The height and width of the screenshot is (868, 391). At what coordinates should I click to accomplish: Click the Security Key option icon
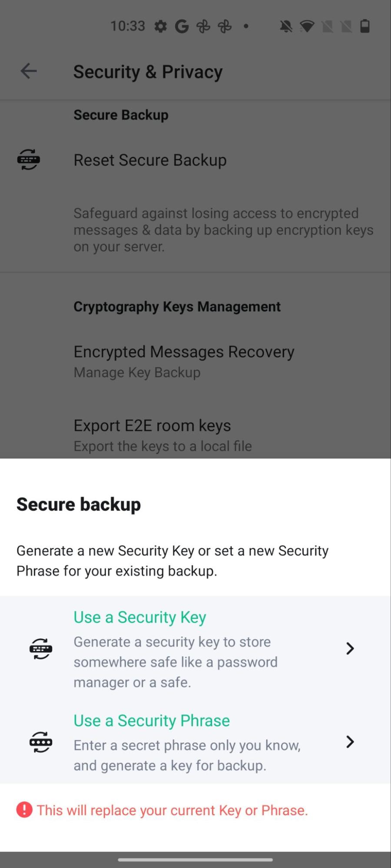[x=41, y=649]
